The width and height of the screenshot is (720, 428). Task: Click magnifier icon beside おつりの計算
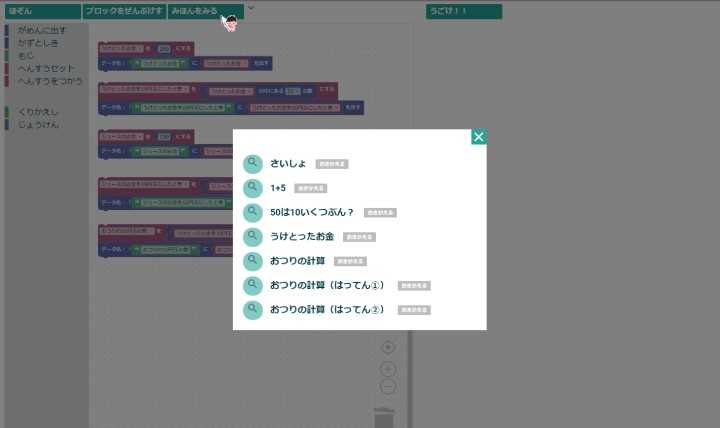click(253, 261)
